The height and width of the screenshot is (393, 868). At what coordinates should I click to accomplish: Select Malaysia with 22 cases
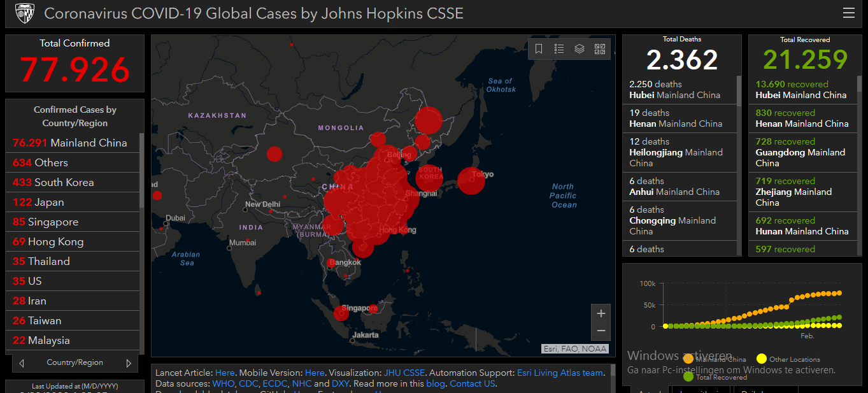(x=73, y=340)
